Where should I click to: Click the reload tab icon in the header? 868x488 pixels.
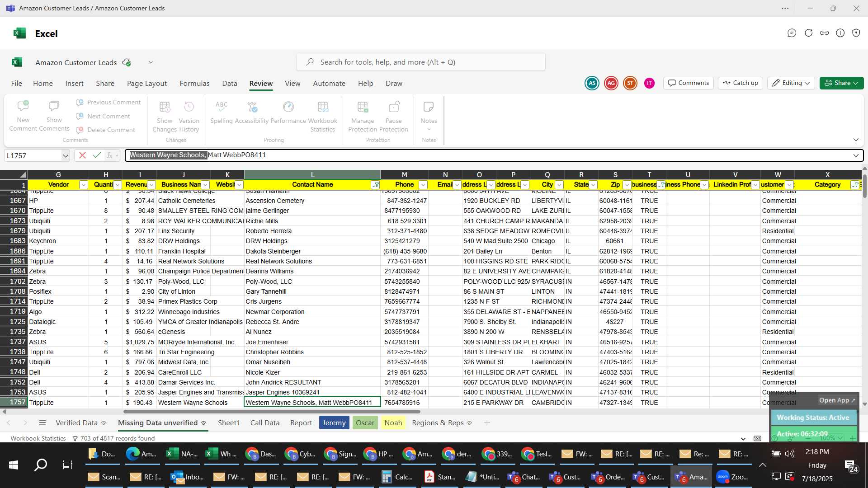click(809, 33)
